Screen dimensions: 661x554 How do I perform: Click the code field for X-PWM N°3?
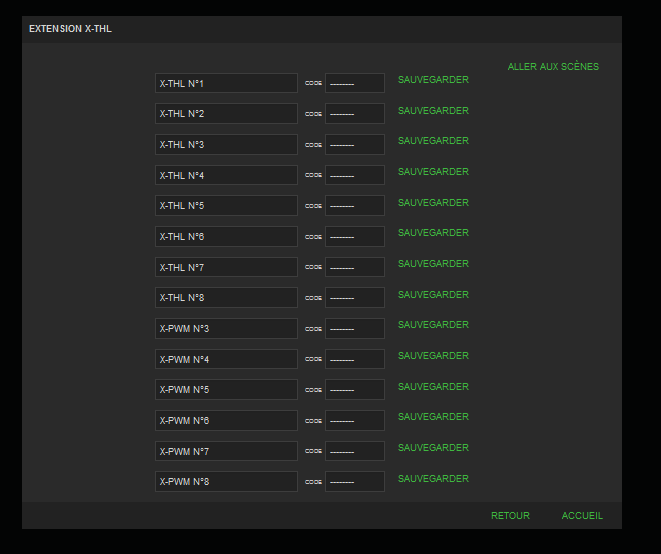pos(355,328)
